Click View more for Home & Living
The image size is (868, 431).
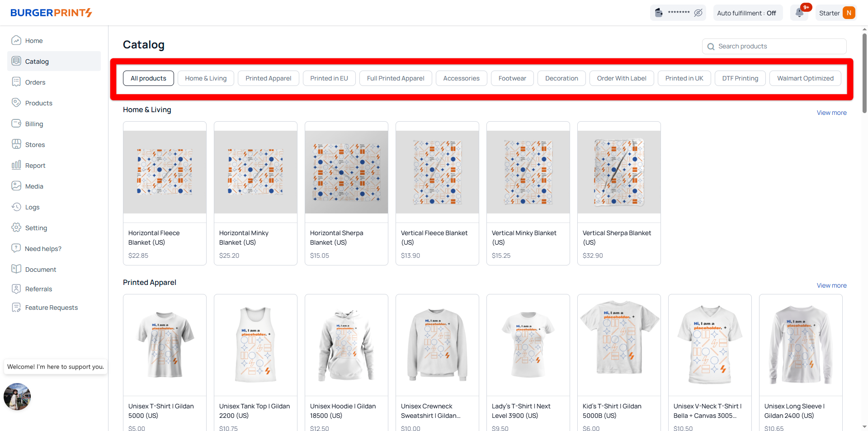tap(831, 113)
